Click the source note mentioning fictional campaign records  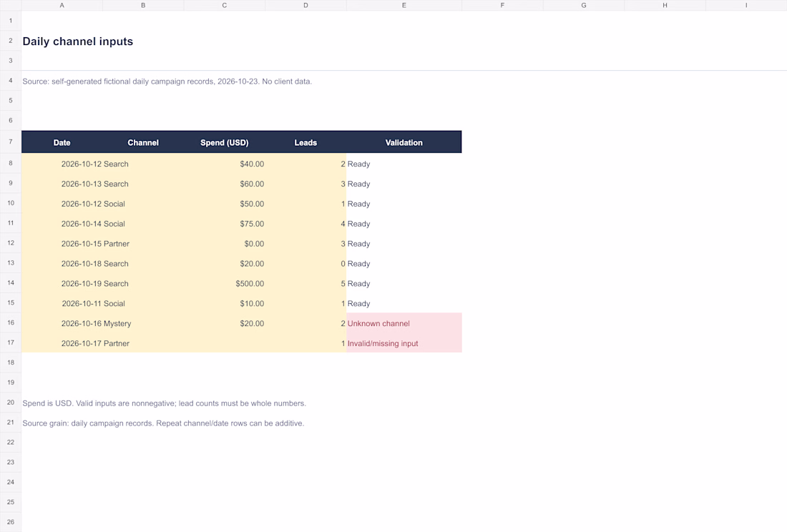click(167, 82)
